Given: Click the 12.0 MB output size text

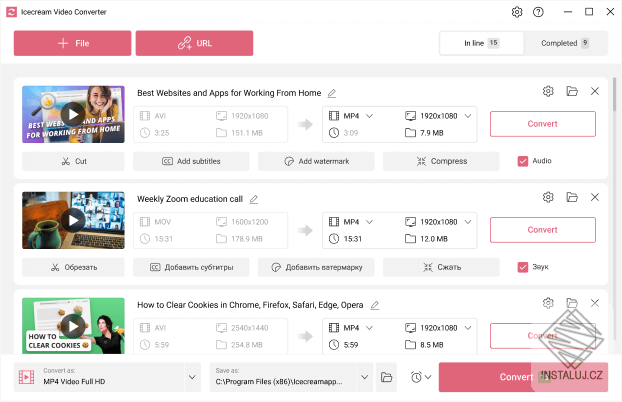Looking at the screenshot, I should (x=434, y=239).
